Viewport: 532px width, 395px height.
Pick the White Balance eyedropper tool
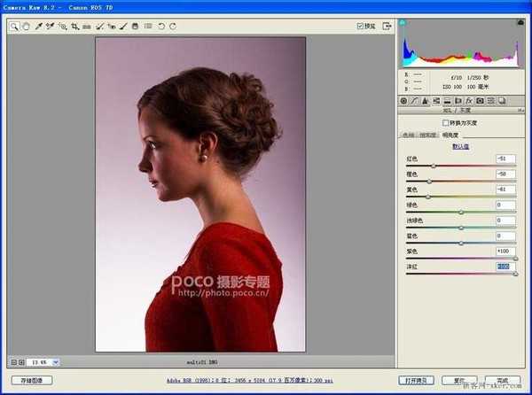pyautogui.click(x=38, y=27)
